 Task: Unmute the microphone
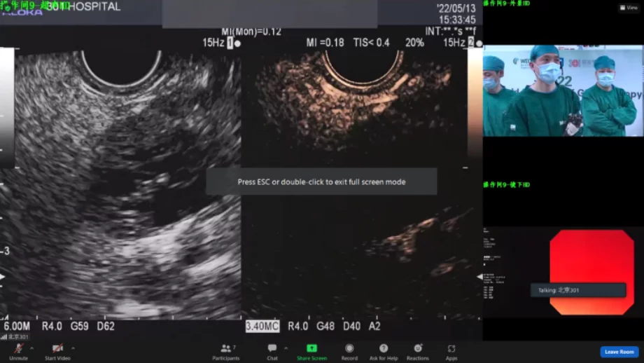pyautogui.click(x=18, y=350)
